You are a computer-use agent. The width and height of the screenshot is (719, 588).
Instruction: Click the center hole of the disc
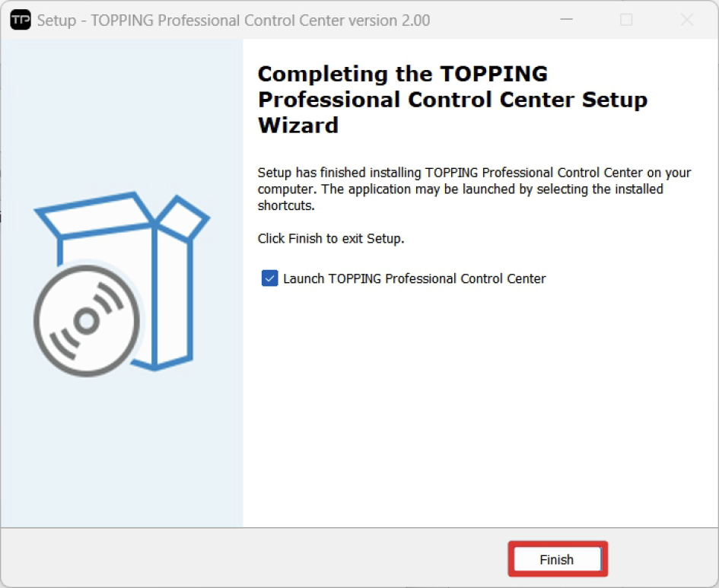pyautogui.click(x=86, y=321)
